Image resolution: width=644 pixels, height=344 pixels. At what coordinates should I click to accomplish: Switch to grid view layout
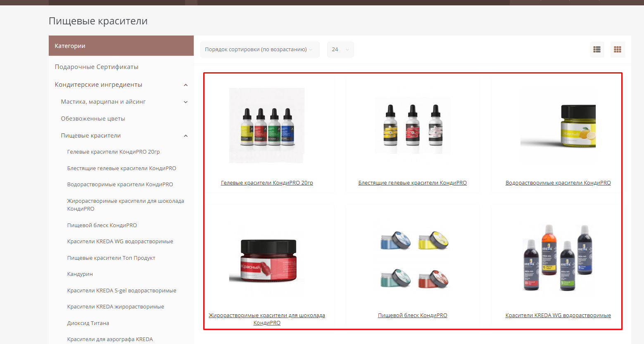pyautogui.click(x=617, y=50)
